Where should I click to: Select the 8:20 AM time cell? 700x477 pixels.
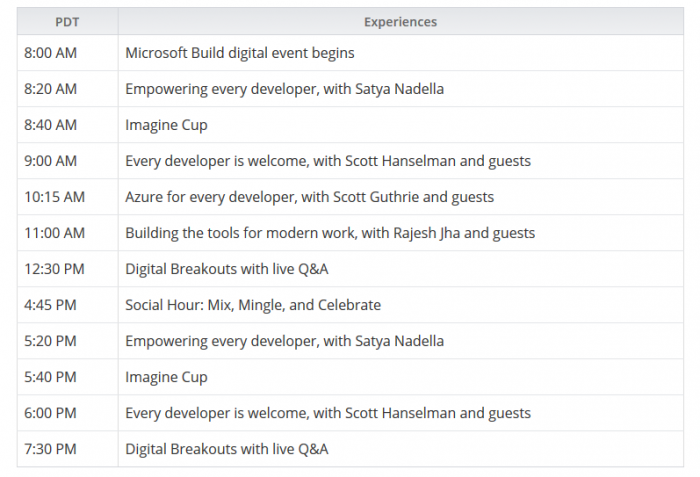[50, 89]
